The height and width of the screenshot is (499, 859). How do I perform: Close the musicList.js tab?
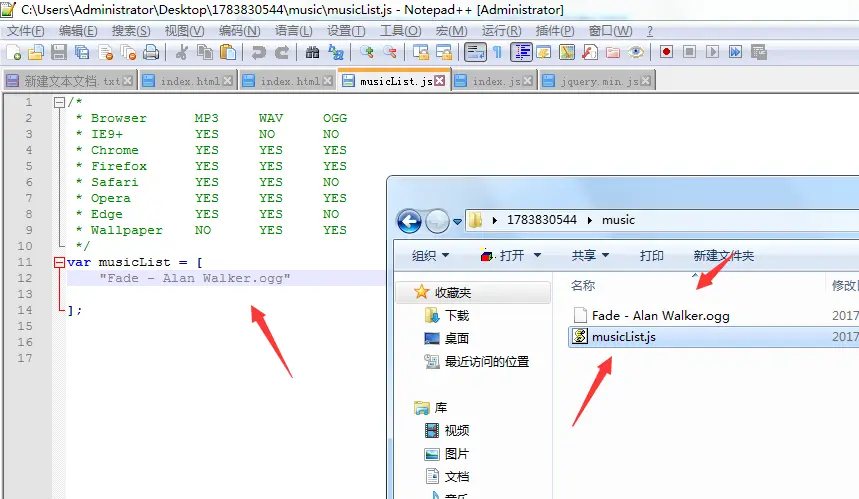click(442, 80)
